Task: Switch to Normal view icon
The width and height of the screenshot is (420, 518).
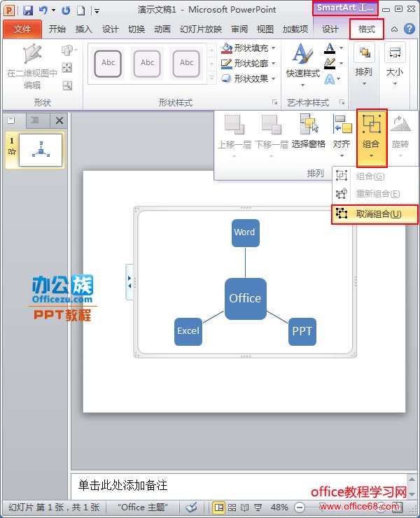Action: [219, 507]
